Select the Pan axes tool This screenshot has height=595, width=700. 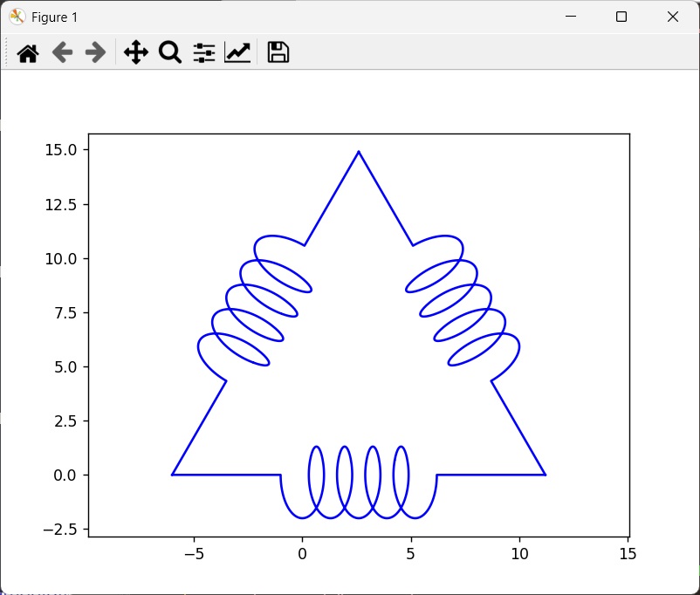(135, 52)
